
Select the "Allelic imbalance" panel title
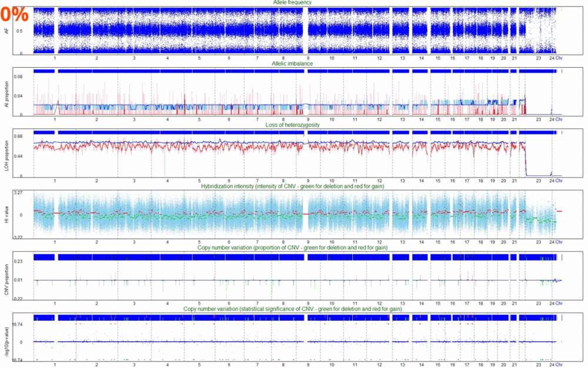pos(292,64)
